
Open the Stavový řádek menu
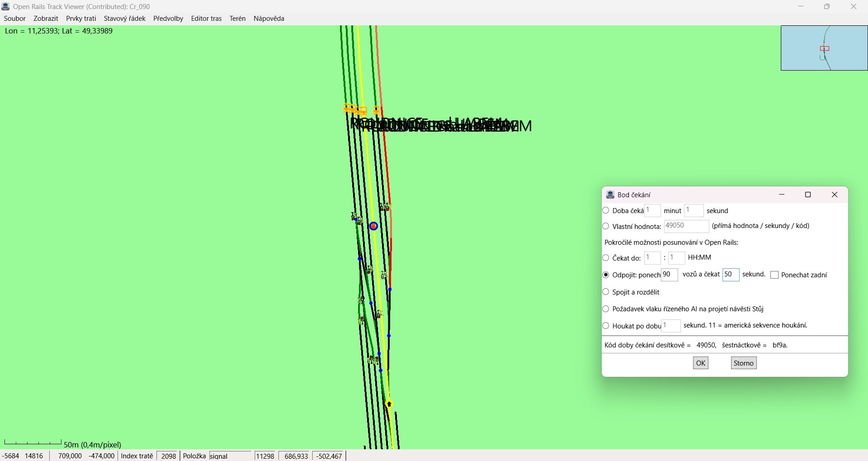[x=125, y=19]
